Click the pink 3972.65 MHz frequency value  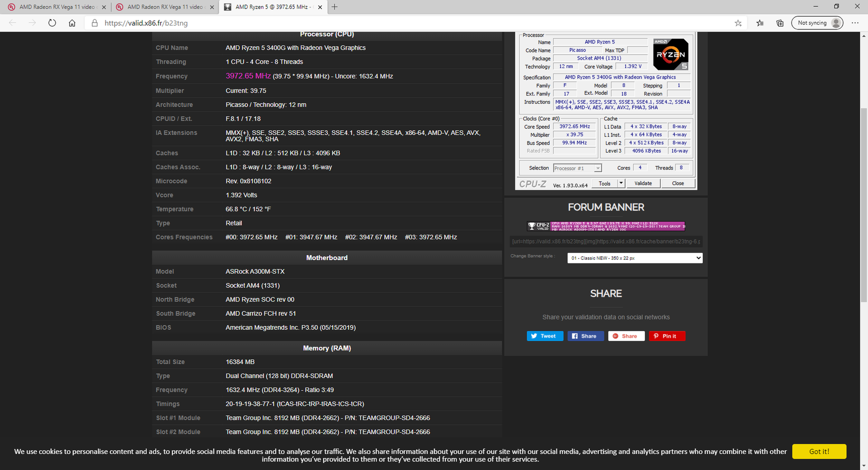(x=248, y=76)
